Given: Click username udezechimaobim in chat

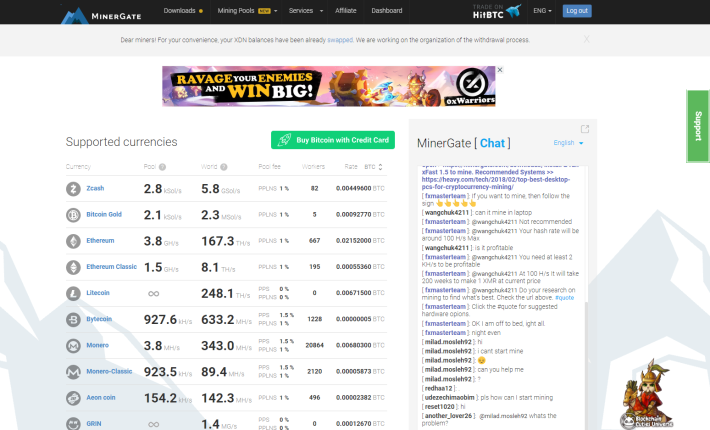Looking at the screenshot, I should click(450, 397).
